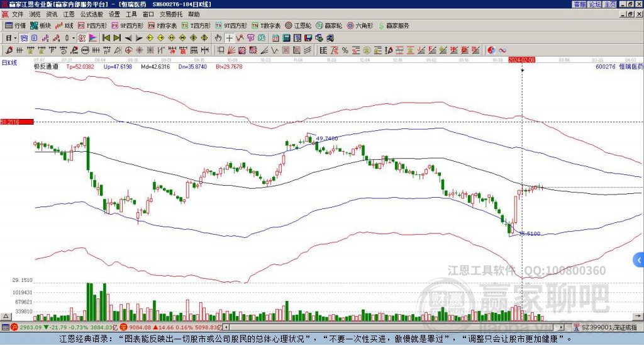644x345 pixels.
Task: Toggle the 权 adjustment button
Action: coord(82,38)
